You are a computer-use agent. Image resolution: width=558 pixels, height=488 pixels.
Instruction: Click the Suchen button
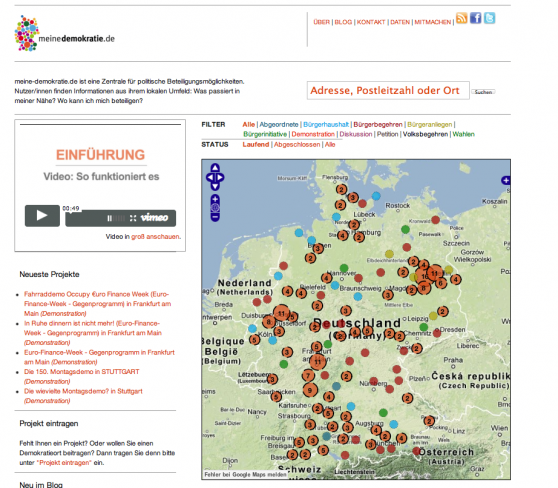point(483,92)
